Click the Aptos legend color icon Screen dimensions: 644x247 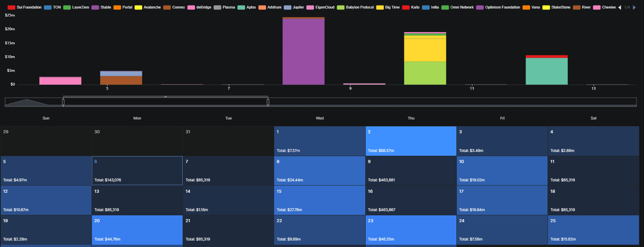(x=241, y=7)
